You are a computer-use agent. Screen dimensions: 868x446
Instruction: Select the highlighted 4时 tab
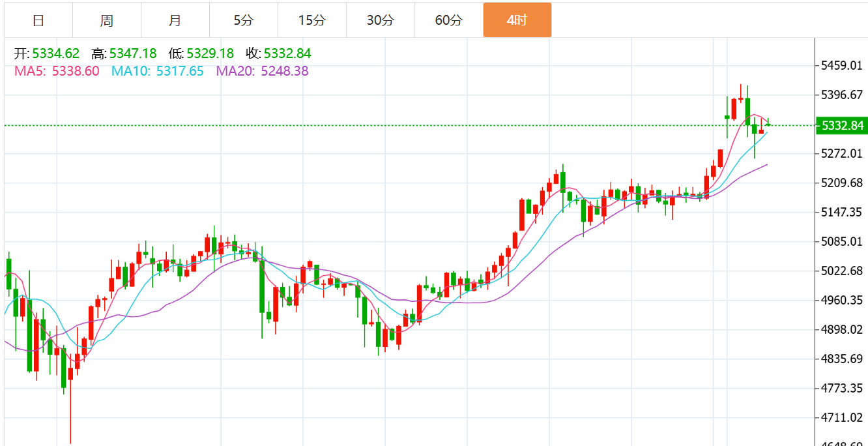click(x=517, y=20)
